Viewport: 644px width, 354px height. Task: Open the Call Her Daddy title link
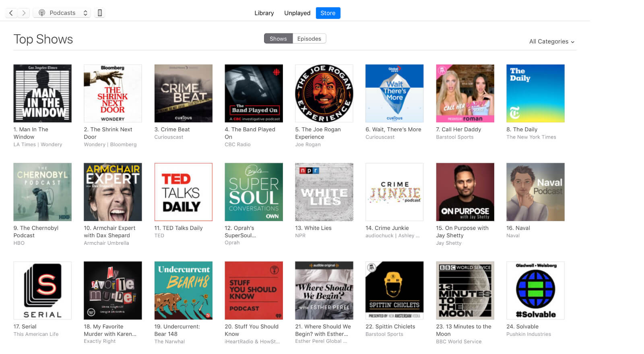click(x=458, y=129)
